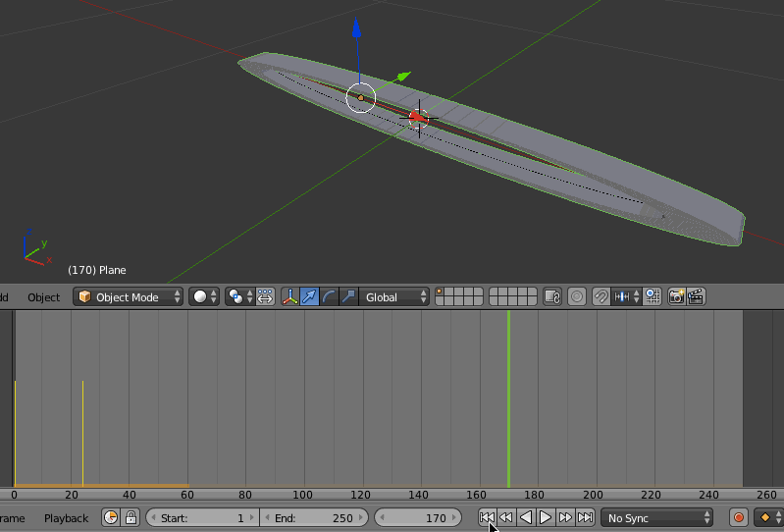Toggle proportional editing circle icon
The height and width of the screenshot is (532, 784).
(x=577, y=297)
